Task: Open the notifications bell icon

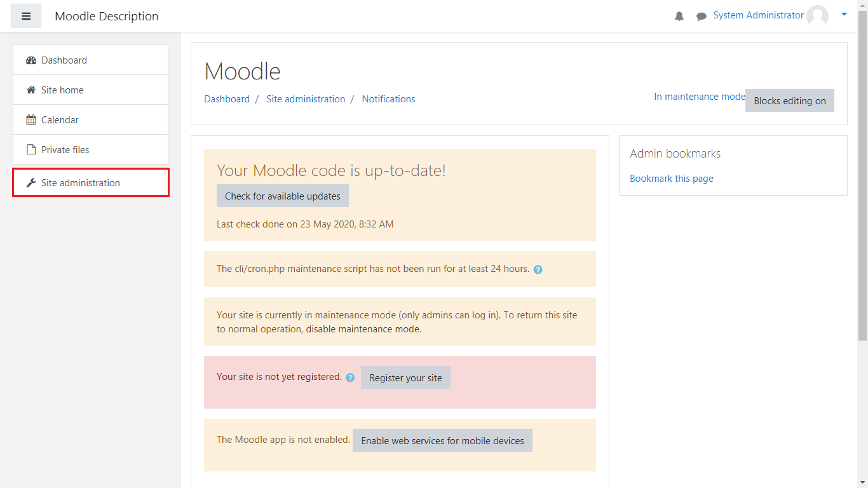Action: (679, 16)
